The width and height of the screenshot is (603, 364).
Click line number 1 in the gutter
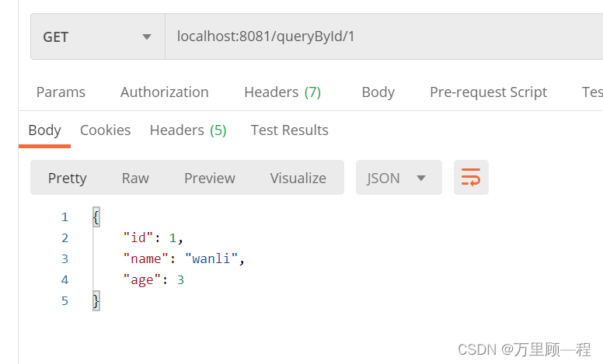click(64, 217)
